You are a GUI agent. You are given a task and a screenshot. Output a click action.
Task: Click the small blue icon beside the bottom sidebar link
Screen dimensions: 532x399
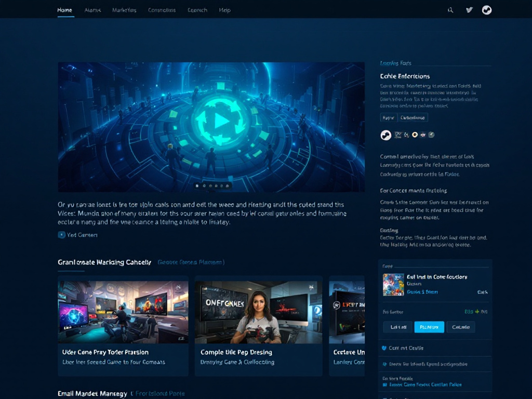[x=385, y=385]
